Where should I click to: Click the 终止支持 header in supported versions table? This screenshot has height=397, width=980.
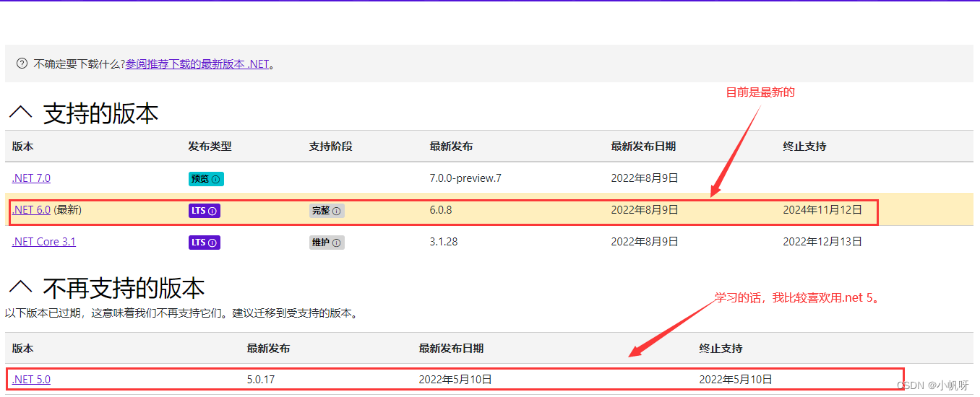pyautogui.click(x=804, y=147)
